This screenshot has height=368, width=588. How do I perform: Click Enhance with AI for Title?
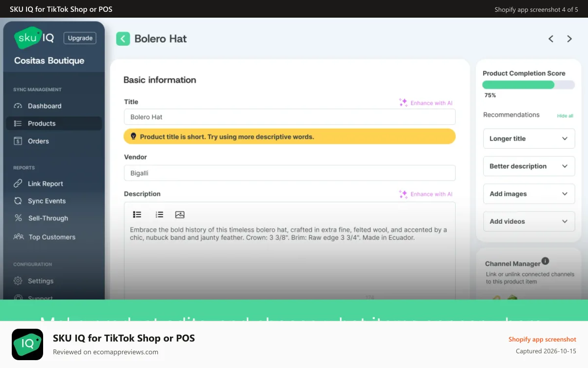click(x=426, y=103)
